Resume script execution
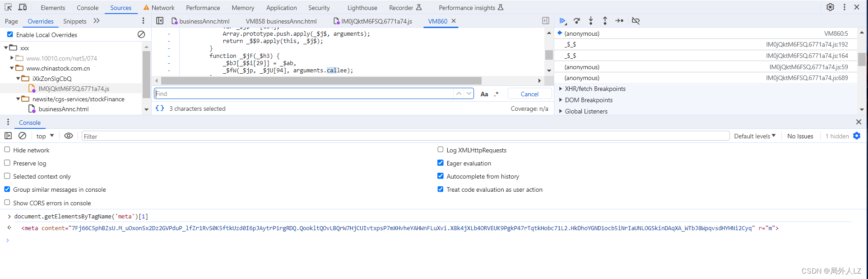The image size is (868, 279). (x=562, y=21)
